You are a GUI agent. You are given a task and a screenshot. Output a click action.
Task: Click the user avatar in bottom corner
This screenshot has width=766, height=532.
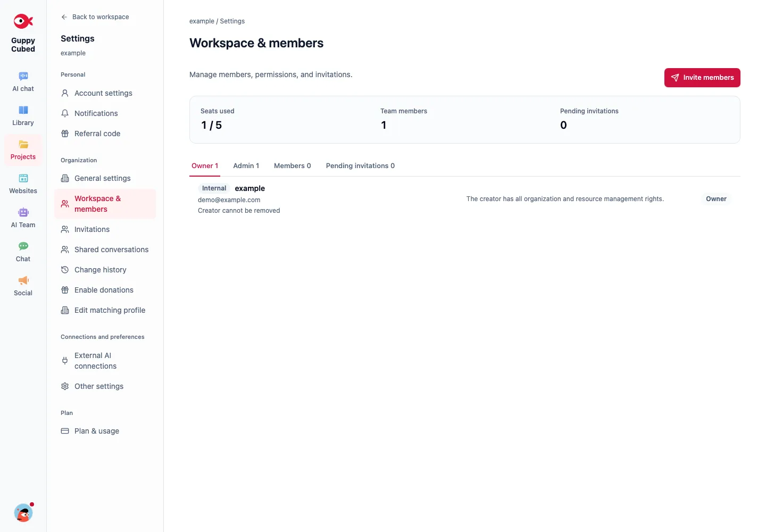(23, 513)
